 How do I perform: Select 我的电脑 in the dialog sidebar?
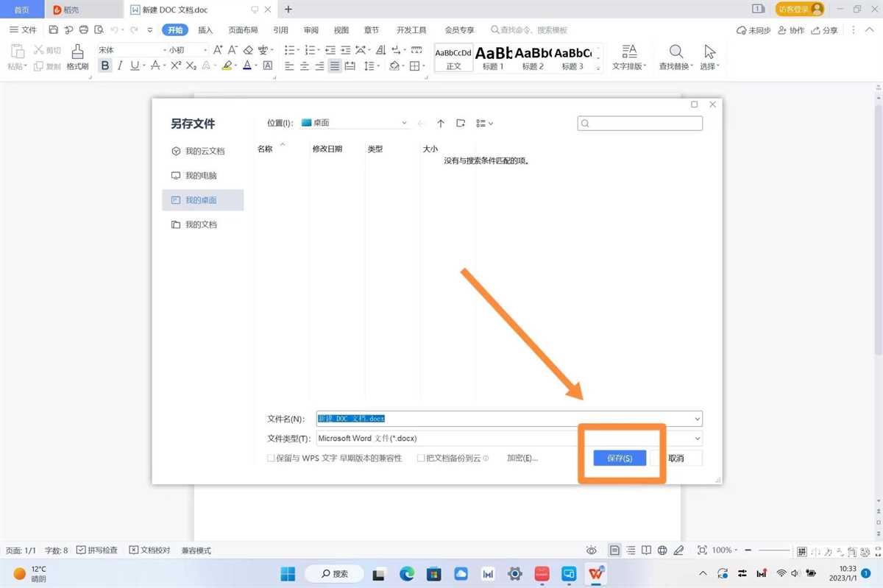[x=201, y=176]
